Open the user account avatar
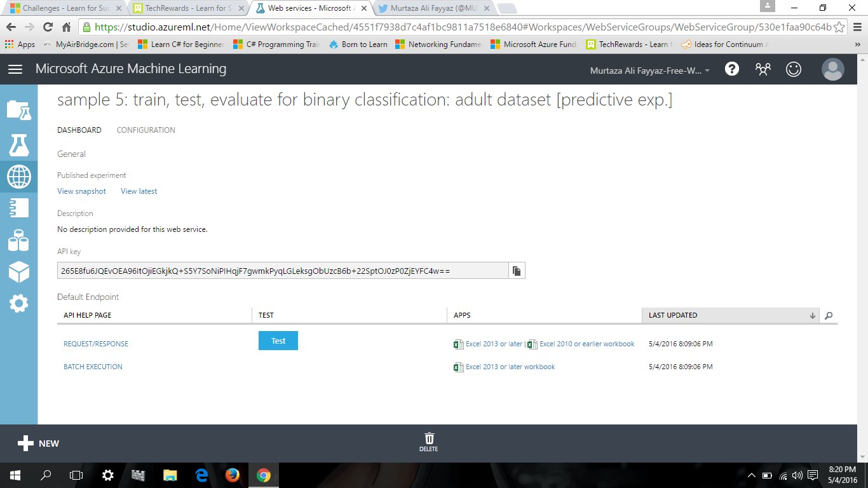This screenshot has height=488, width=868. [x=832, y=69]
